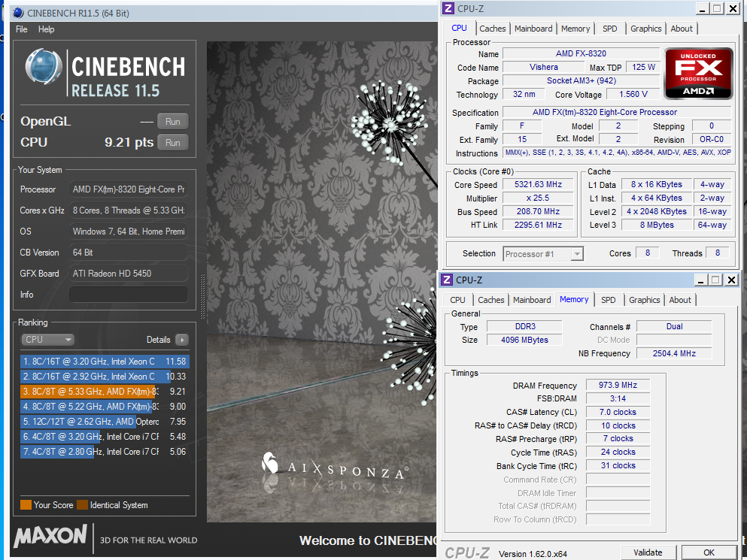The width and height of the screenshot is (747, 560).
Task: Click the processor Name field AMD FX-8320
Action: click(x=582, y=54)
